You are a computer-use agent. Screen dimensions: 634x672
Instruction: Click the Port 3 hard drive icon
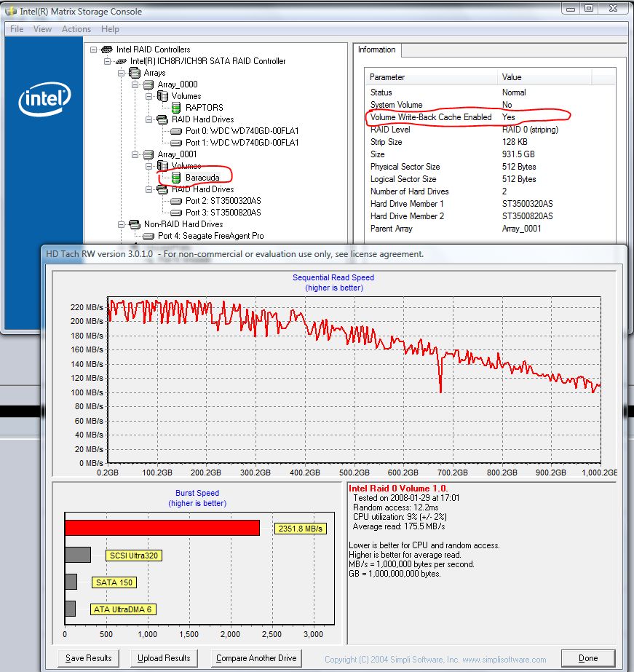(176, 213)
